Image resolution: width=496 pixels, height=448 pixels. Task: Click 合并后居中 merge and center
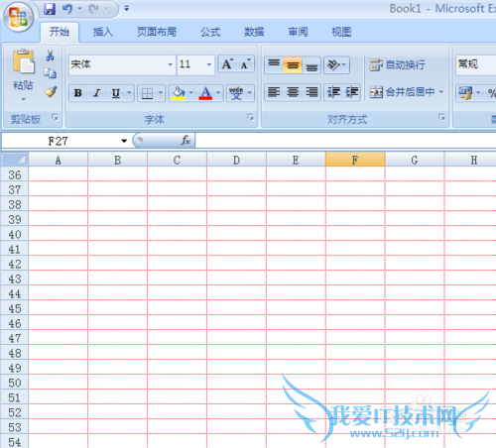coord(402,92)
